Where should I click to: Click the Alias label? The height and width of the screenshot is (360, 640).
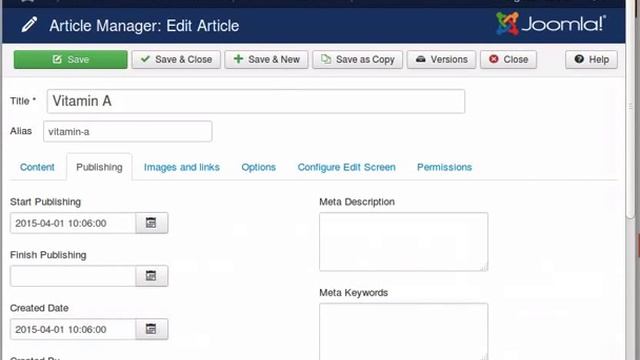[x=21, y=131]
